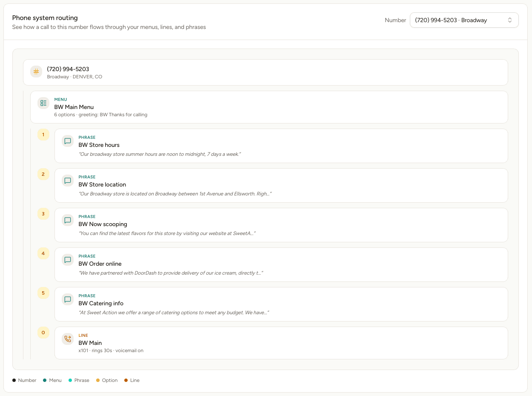Click the phrase icon for BW Store location
This screenshot has height=396, width=532.
point(68,181)
